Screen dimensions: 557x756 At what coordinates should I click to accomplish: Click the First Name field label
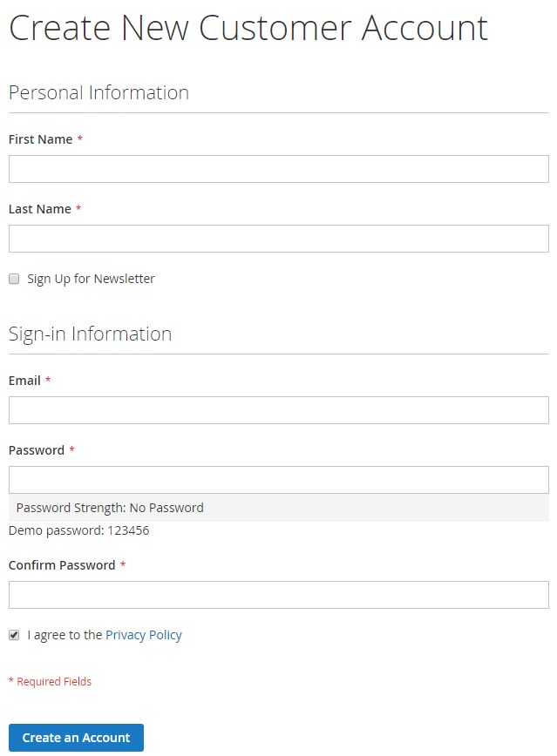pos(40,139)
